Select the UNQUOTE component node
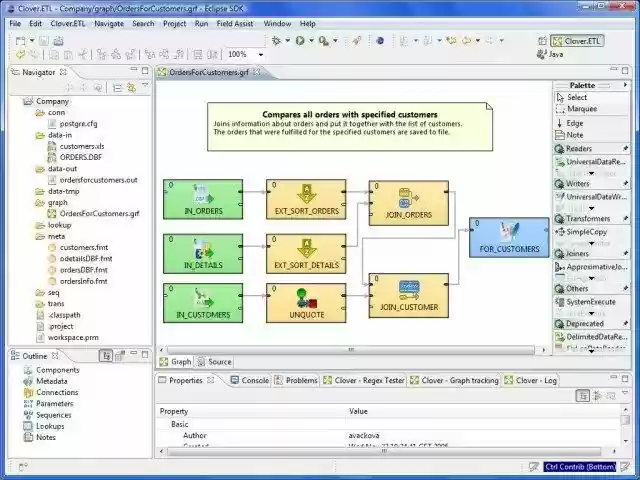The width and height of the screenshot is (640, 480). pos(305,302)
